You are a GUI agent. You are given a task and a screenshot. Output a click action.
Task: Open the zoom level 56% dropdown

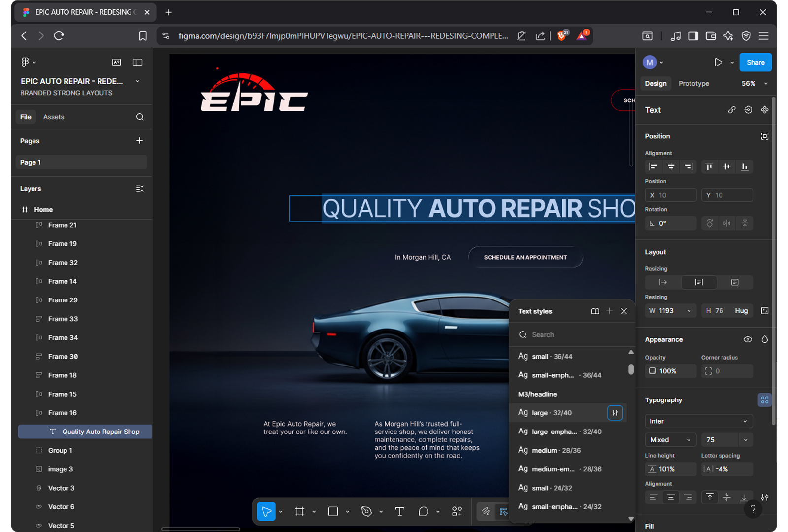tap(755, 84)
